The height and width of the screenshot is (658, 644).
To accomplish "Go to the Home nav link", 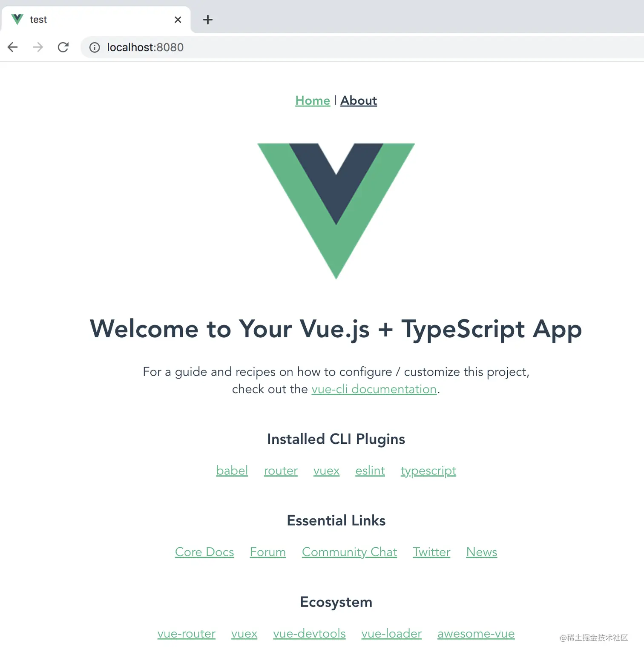I will pyautogui.click(x=313, y=101).
